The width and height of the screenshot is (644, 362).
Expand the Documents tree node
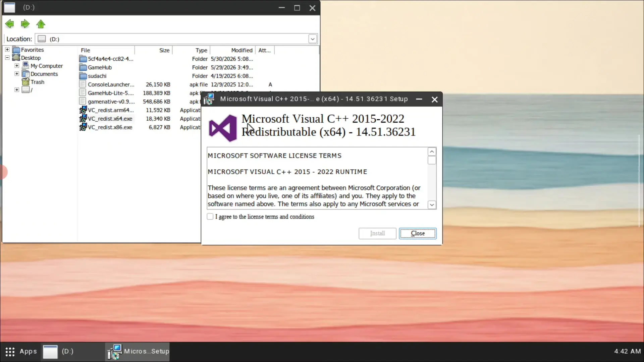(17, 74)
